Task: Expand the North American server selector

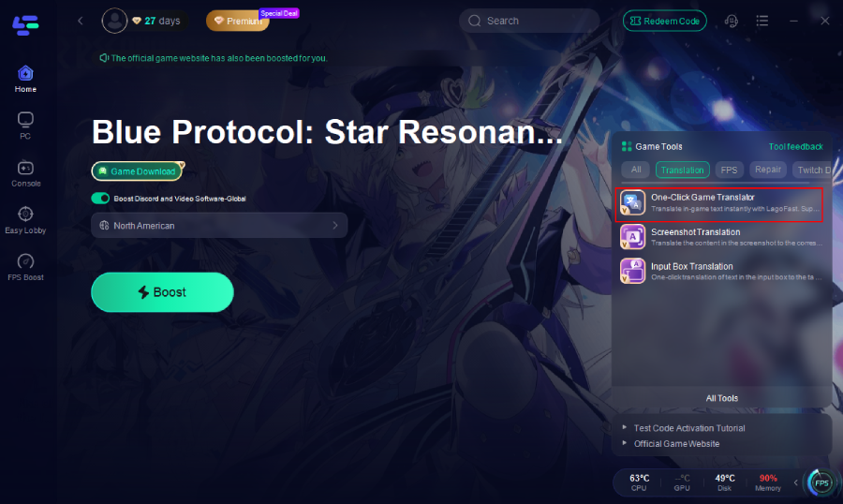Action: (x=219, y=226)
